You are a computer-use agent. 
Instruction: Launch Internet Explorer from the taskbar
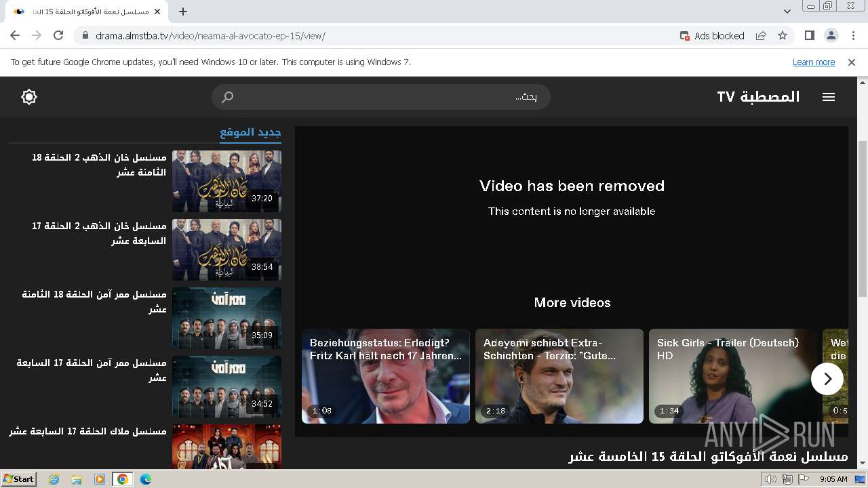[x=54, y=479]
